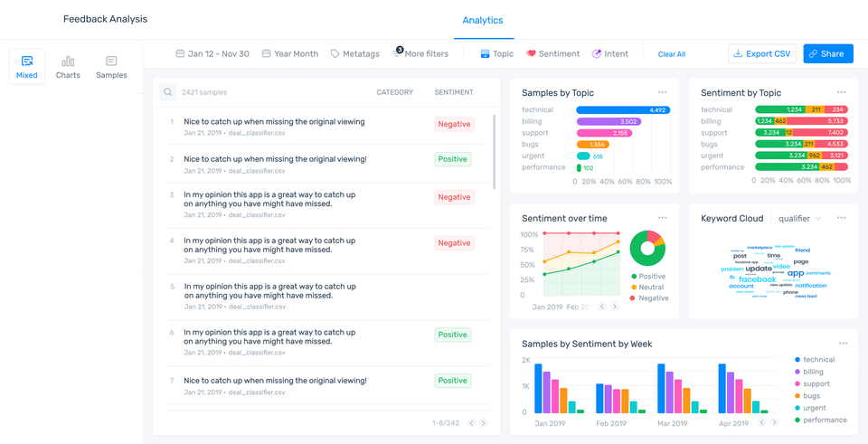Go to next page of samples list
The width and height of the screenshot is (868, 444).
(x=484, y=423)
